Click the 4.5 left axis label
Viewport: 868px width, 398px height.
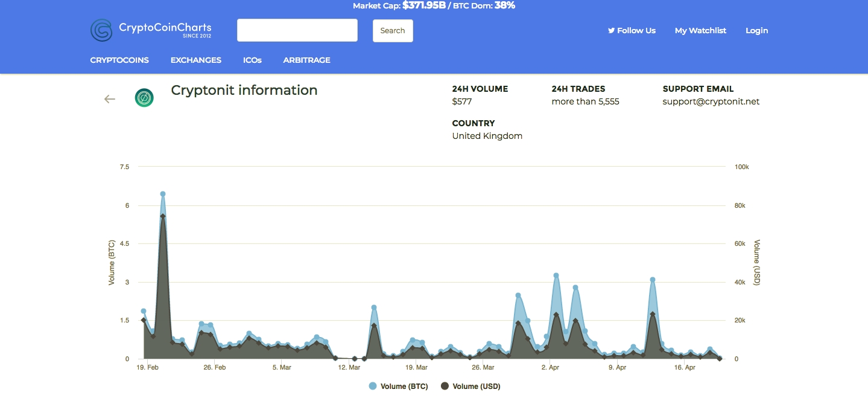(124, 243)
